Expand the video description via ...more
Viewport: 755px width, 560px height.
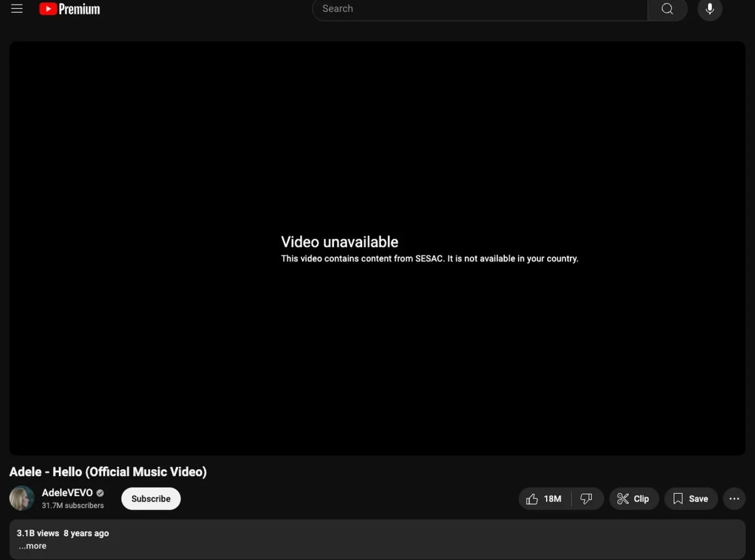(x=32, y=546)
